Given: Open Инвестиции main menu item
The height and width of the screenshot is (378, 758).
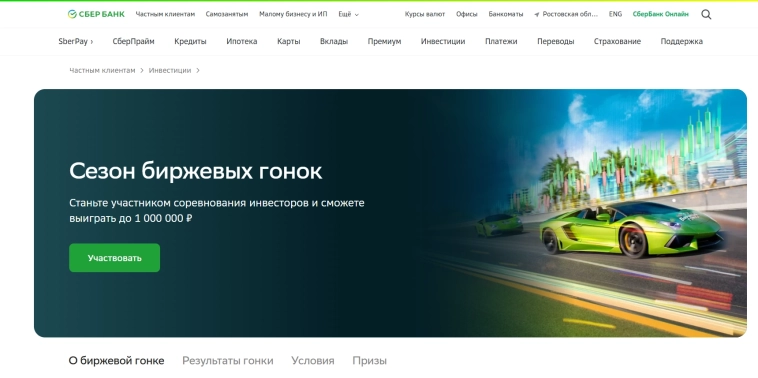Looking at the screenshot, I should point(443,42).
